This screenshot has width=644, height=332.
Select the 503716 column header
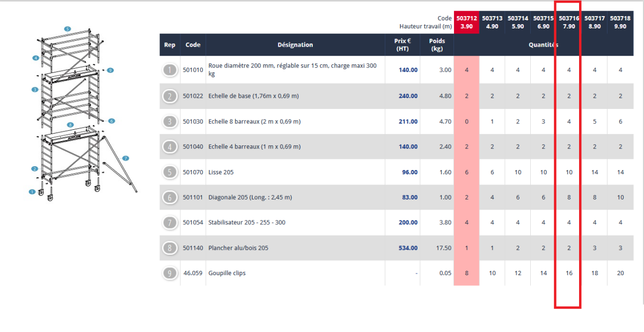569,22
